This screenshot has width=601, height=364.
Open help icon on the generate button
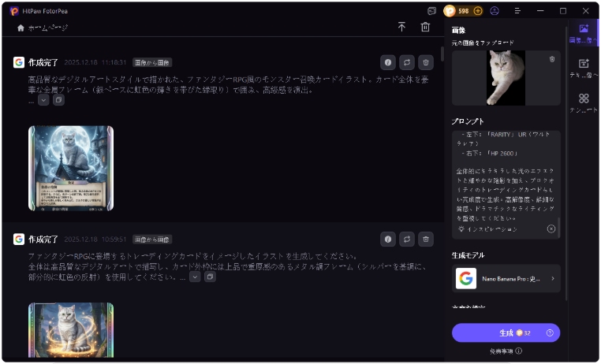click(550, 333)
